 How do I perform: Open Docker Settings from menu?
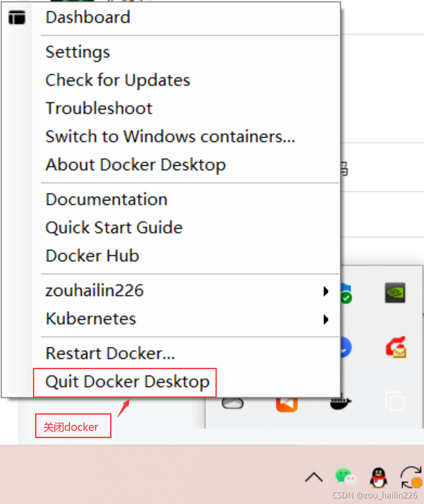[x=78, y=52]
